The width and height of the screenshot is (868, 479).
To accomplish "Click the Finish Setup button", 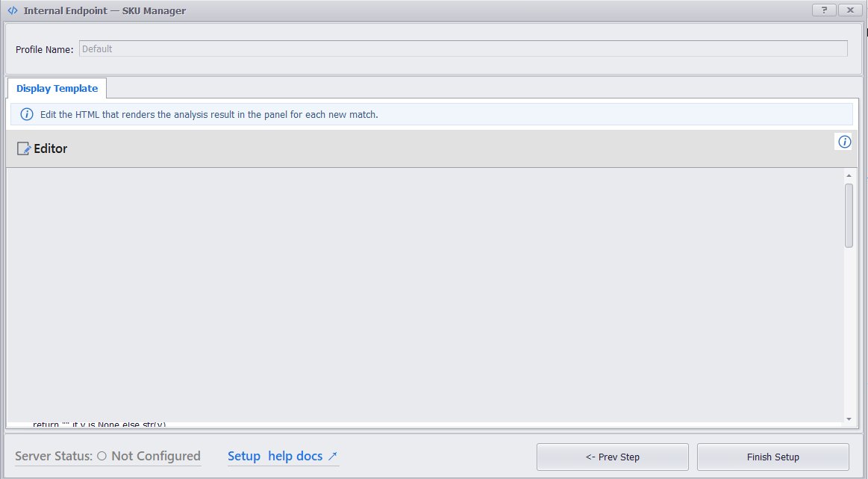I will 772,457.
